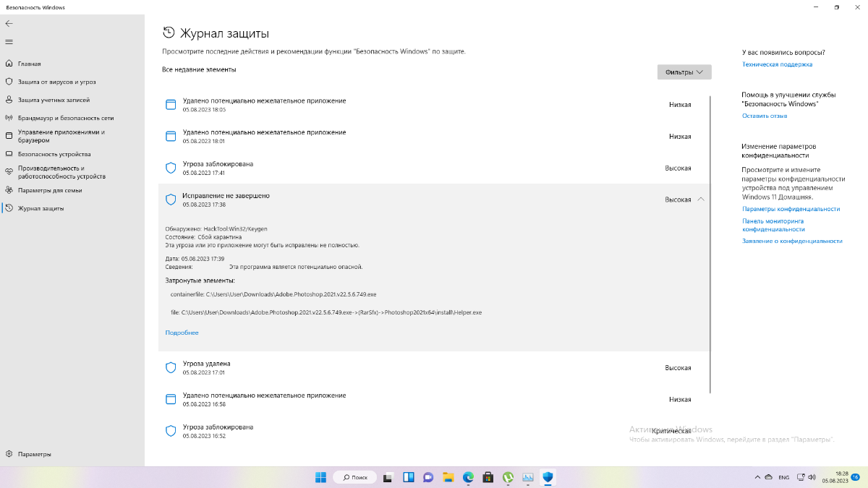Open the Фильтры dropdown

(684, 72)
